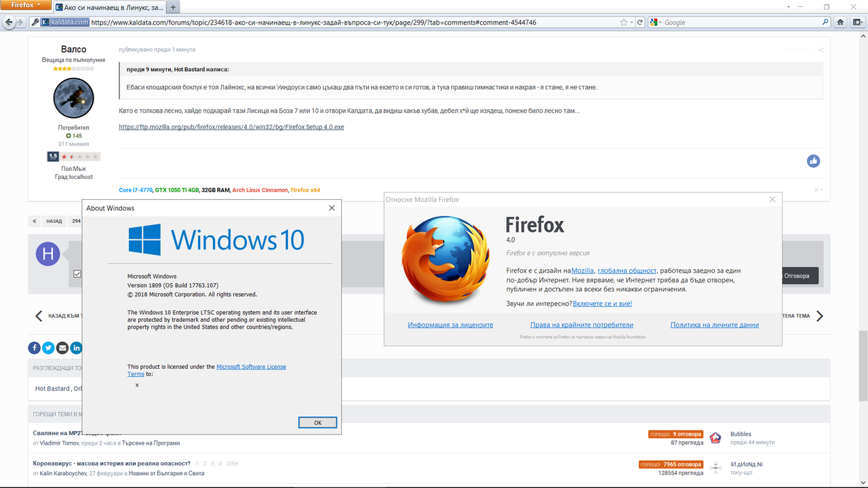The width and height of the screenshot is (868, 488).
Task: Click the Новини от България и Света link
Action: pyautogui.click(x=168, y=472)
